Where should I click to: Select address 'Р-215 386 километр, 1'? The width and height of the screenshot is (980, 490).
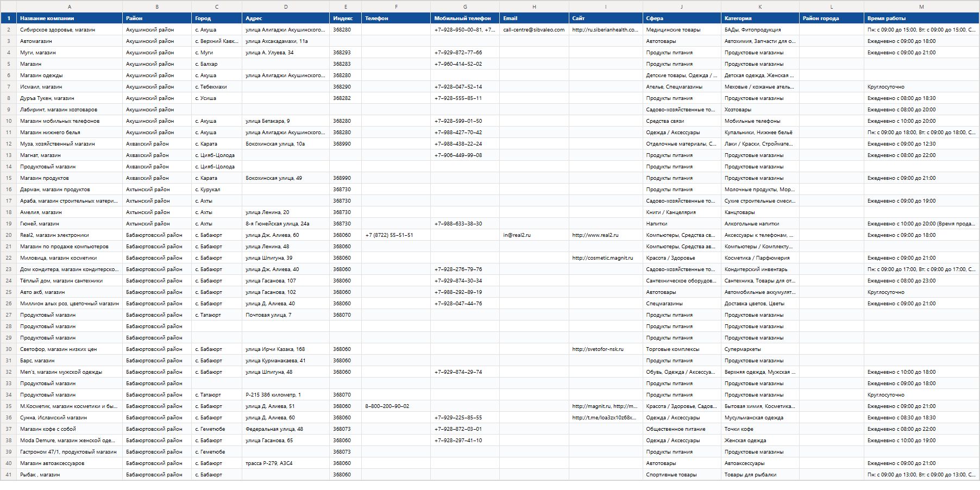[286, 395]
